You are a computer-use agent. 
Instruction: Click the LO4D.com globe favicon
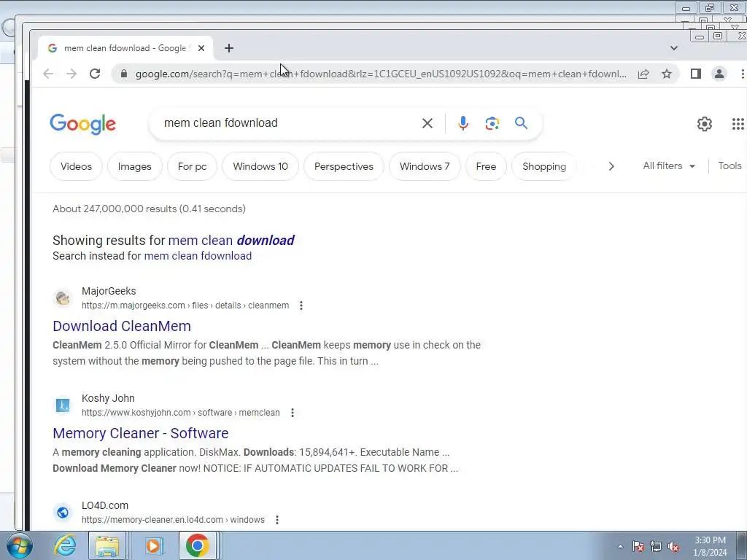[63, 513]
